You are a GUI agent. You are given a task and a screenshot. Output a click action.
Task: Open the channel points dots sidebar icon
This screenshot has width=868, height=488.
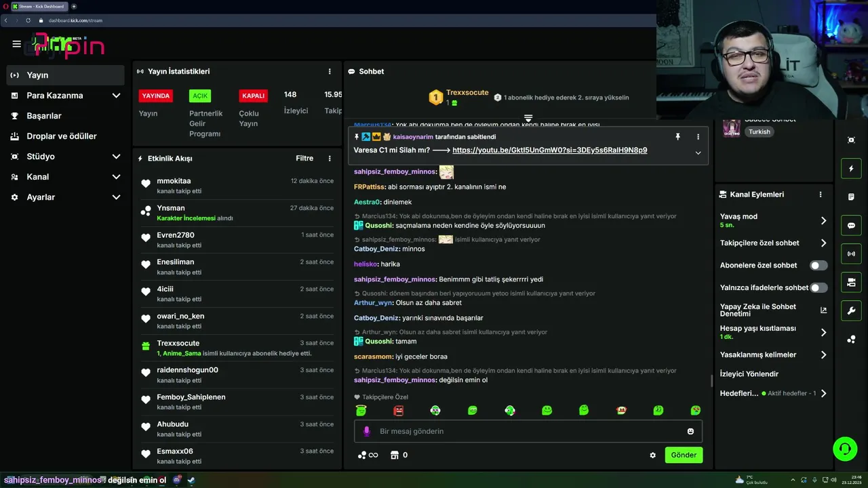[851, 340]
